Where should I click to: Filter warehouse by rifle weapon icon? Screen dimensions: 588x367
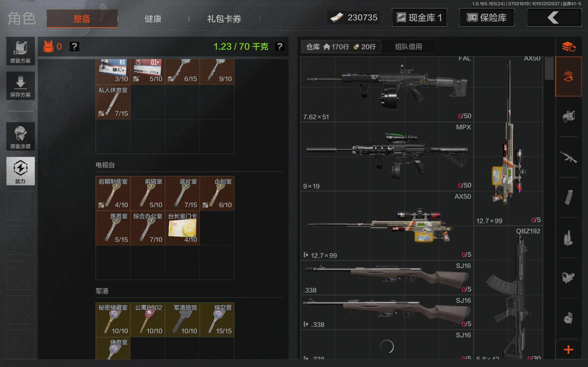568,157
